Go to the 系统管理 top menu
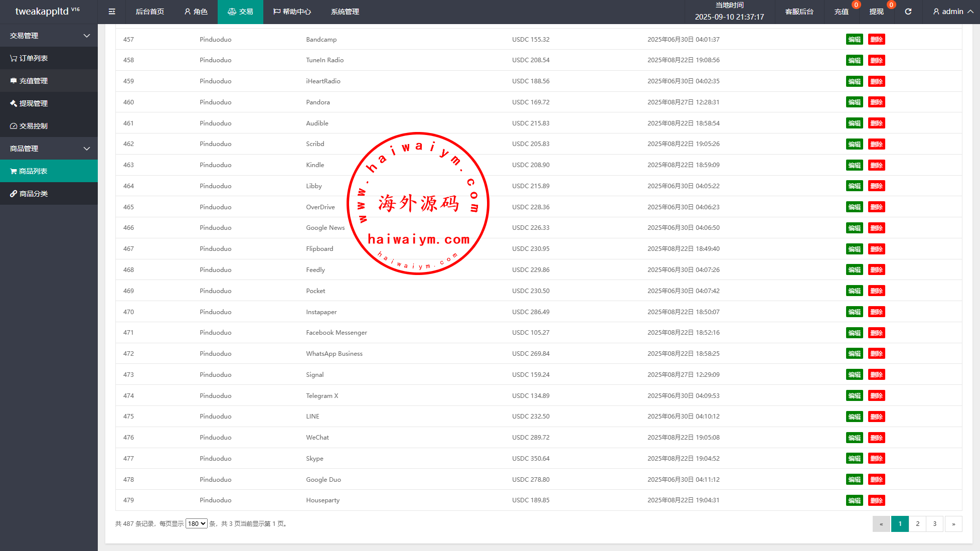 (345, 12)
